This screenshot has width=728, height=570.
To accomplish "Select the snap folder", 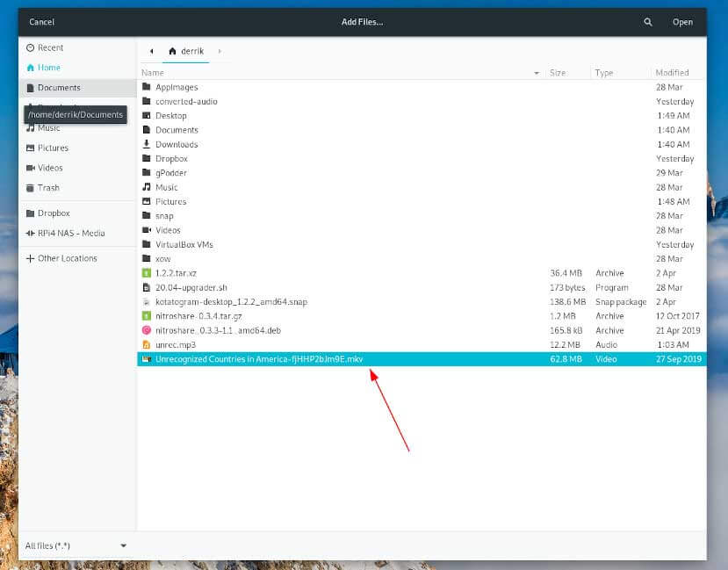I will (x=422, y=216).
